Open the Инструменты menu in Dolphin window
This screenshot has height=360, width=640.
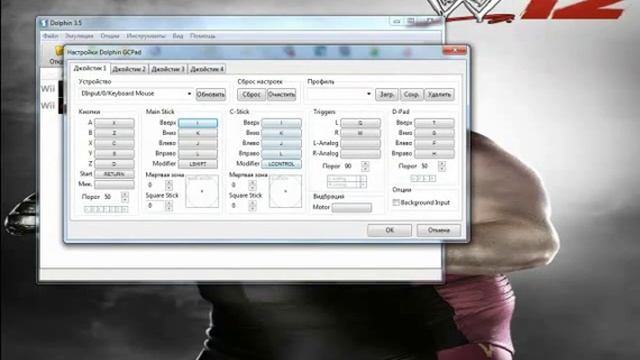click(x=146, y=36)
